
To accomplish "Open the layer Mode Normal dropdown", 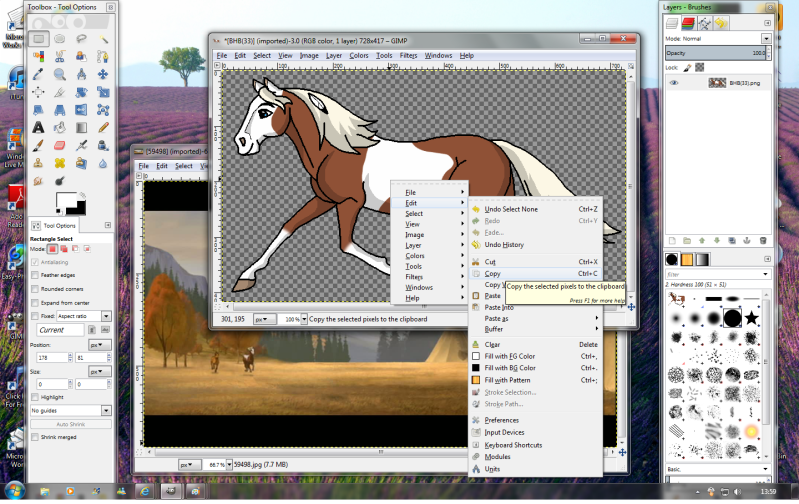I will pyautogui.click(x=766, y=39).
